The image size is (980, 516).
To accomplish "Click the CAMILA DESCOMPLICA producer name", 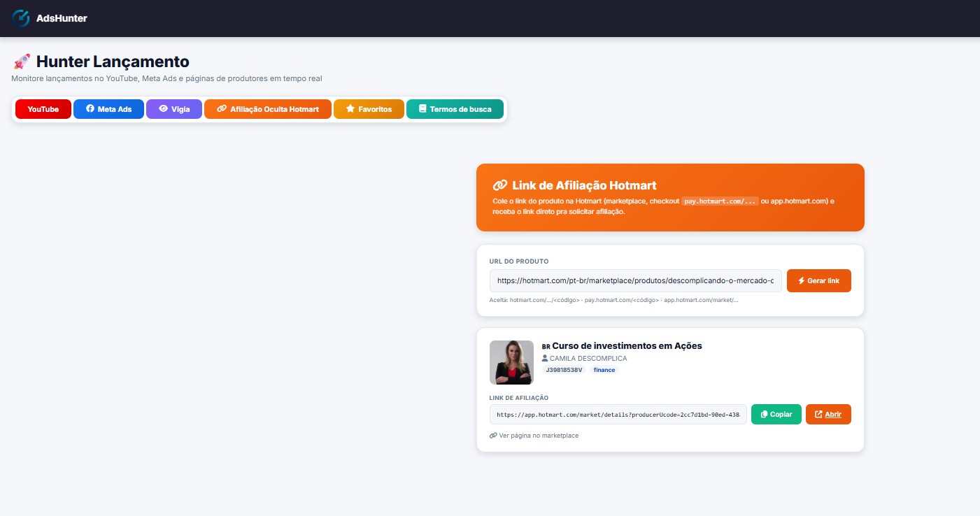I will click(588, 358).
